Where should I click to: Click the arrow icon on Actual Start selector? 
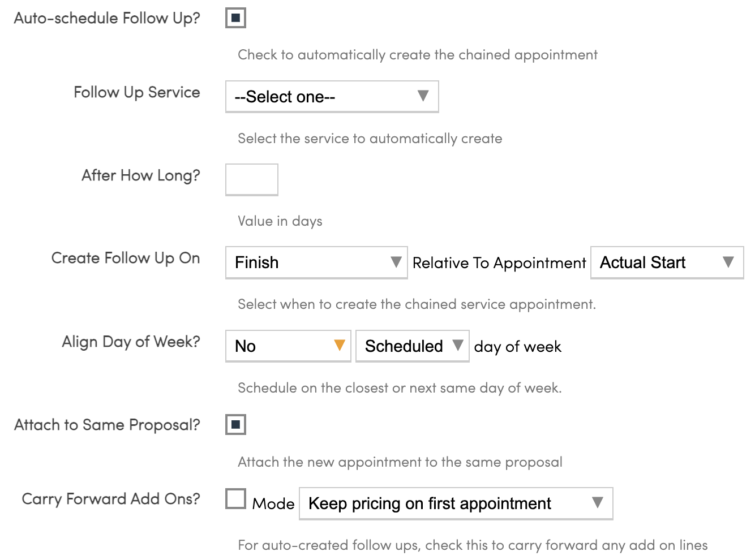[728, 262]
